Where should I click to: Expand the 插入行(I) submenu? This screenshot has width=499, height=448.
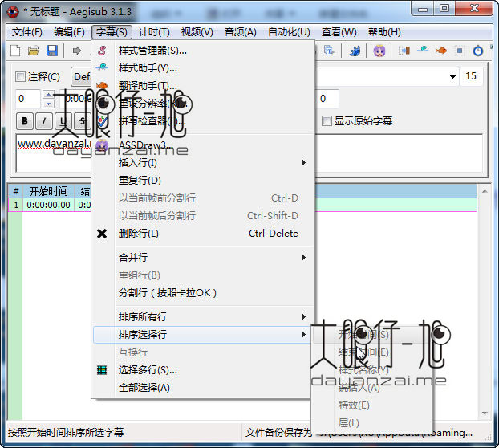pos(204,163)
